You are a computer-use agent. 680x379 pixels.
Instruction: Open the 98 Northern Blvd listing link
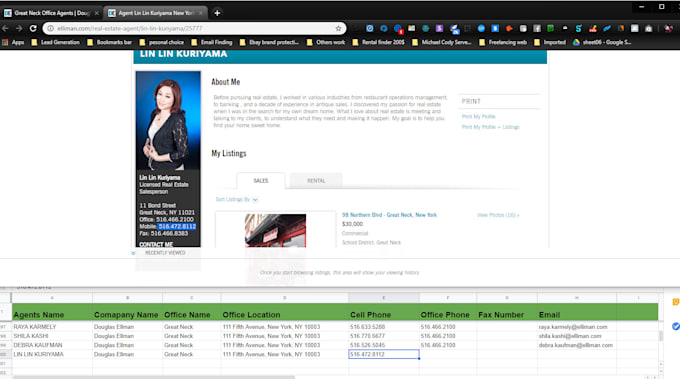(x=389, y=215)
